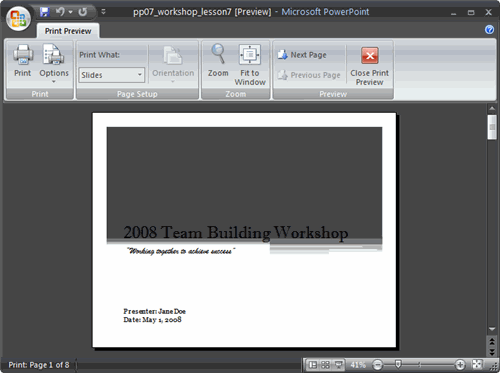
Task: Click the 41% zoom level indicator
Action: pyautogui.click(x=358, y=365)
